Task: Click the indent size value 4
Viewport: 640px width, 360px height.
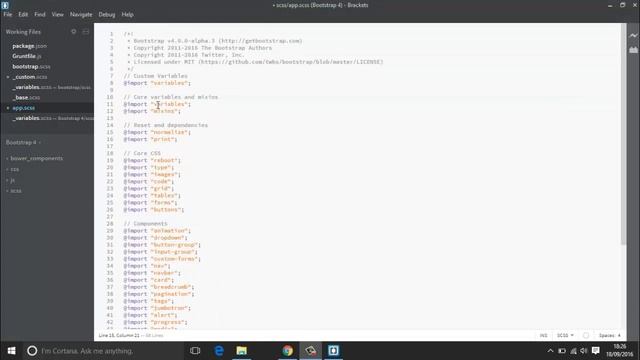Action: click(619, 336)
